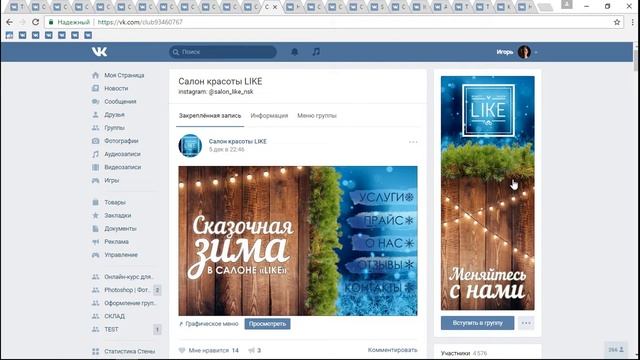Click the Управление icon in sidebar
The height and width of the screenshot is (360, 640).
(x=96, y=255)
